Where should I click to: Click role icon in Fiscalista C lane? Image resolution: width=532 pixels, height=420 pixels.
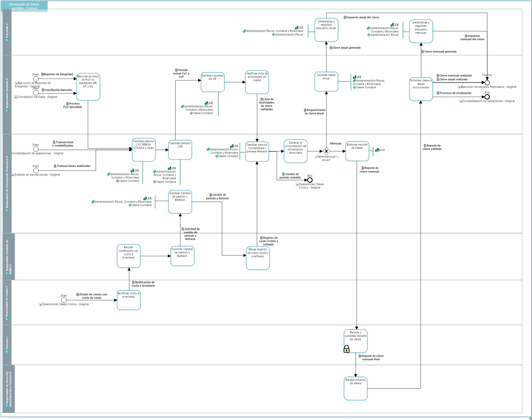tap(7, 40)
